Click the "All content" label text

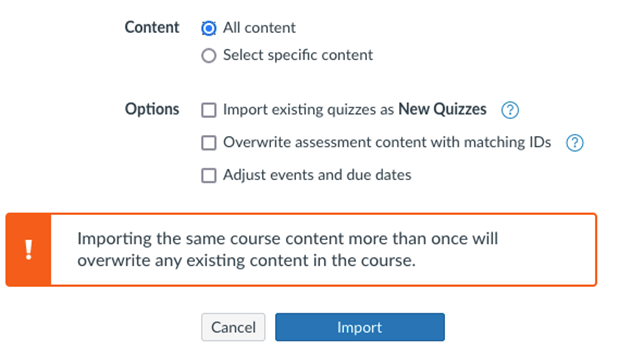tap(259, 28)
